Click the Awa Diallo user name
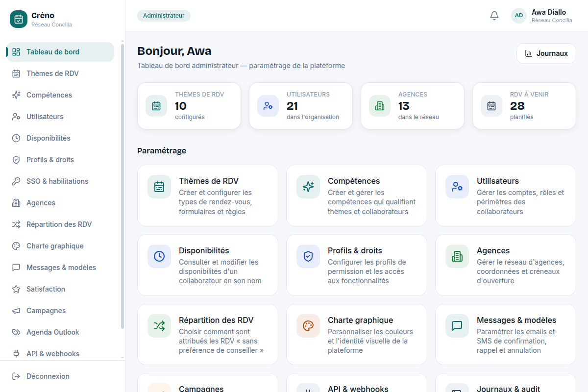The width and height of the screenshot is (588, 392). coord(549,12)
